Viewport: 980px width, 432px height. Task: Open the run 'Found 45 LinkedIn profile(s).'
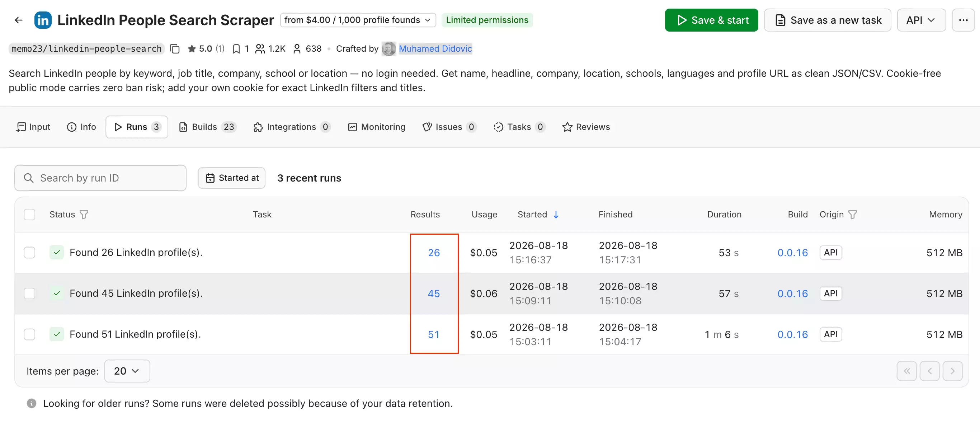pos(136,294)
